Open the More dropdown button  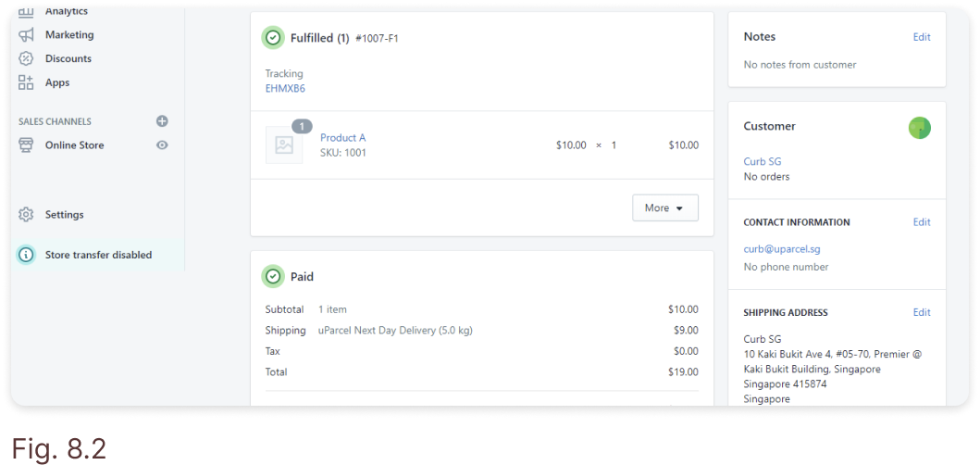point(665,207)
